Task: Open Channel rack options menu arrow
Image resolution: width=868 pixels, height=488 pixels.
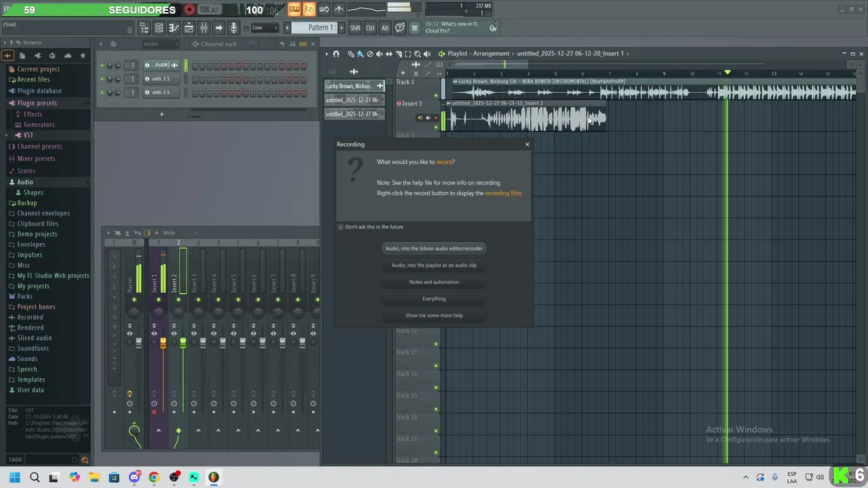Action: coord(101,44)
